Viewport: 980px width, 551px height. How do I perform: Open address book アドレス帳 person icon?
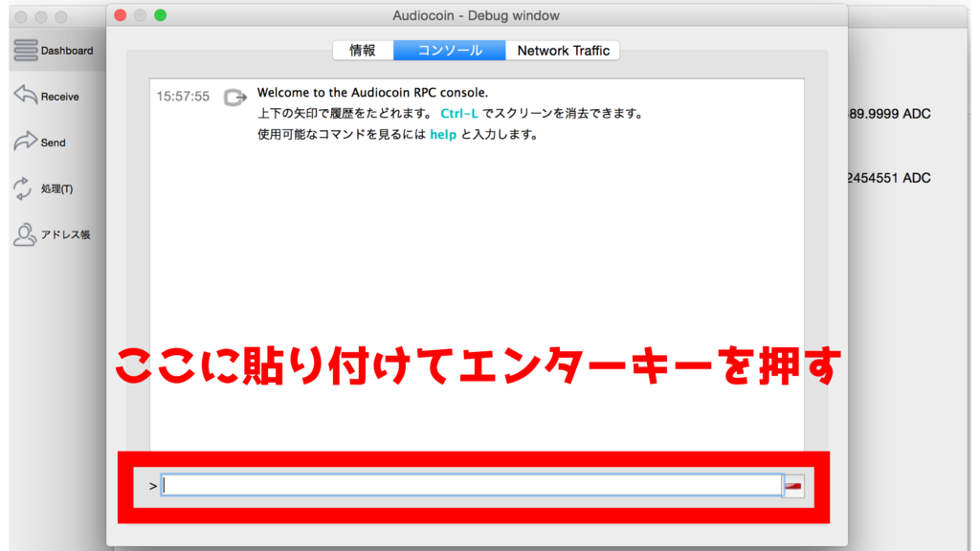24,234
